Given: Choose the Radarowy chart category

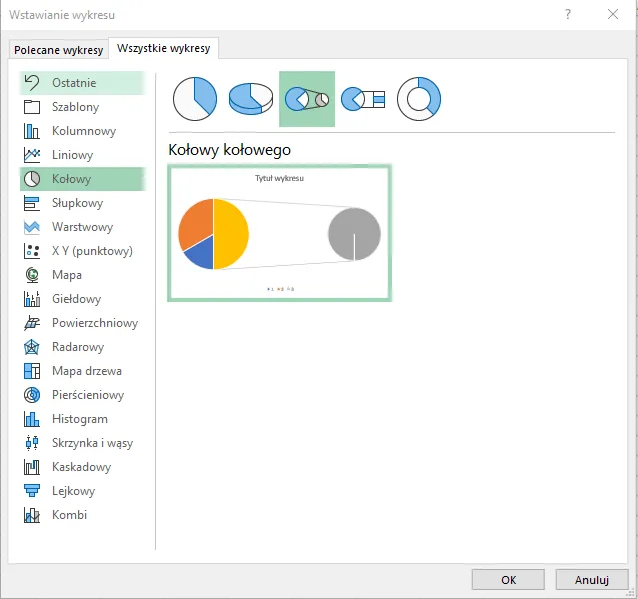Looking at the screenshot, I should pos(77,347).
